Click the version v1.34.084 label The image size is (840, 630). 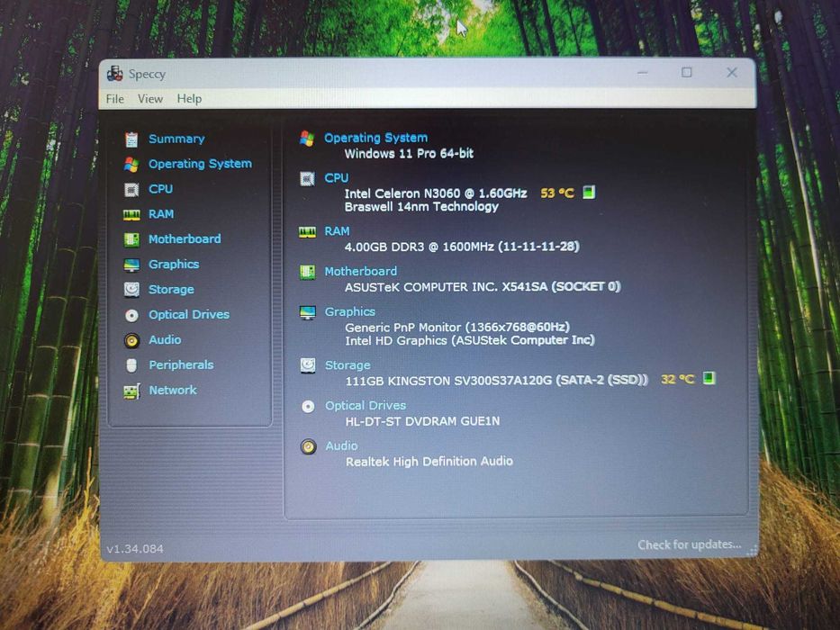click(135, 549)
